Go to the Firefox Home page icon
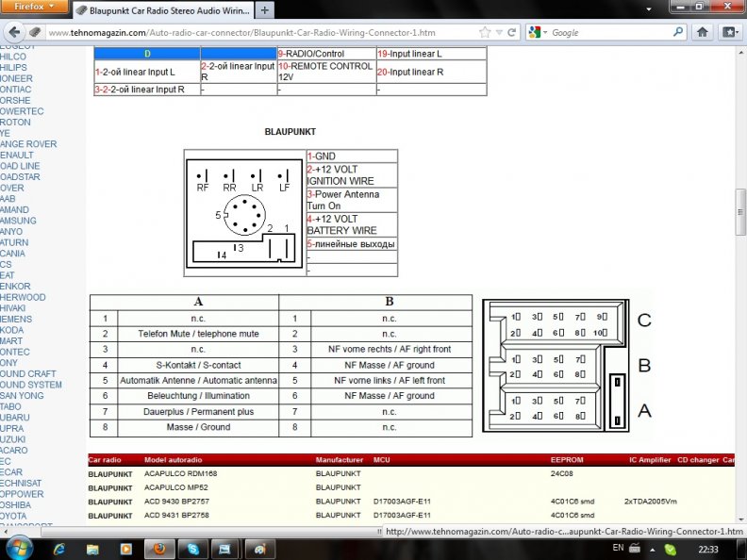Image resolution: width=747 pixels, height=560 pixels. 702,32
